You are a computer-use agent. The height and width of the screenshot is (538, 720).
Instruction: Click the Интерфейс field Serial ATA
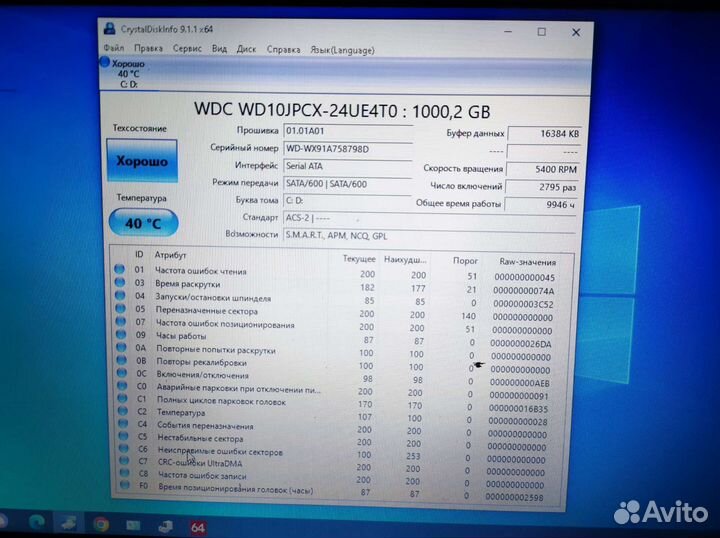[x=348, y=166]
